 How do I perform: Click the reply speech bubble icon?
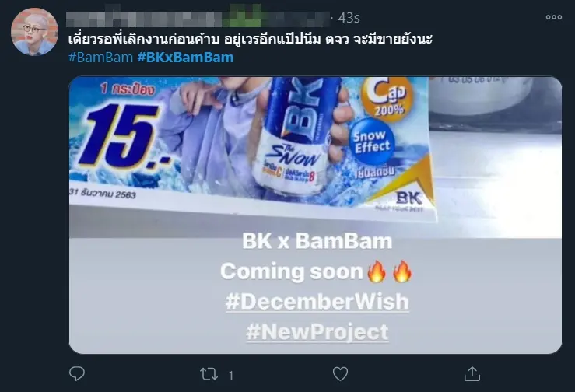tap(77, 373)
